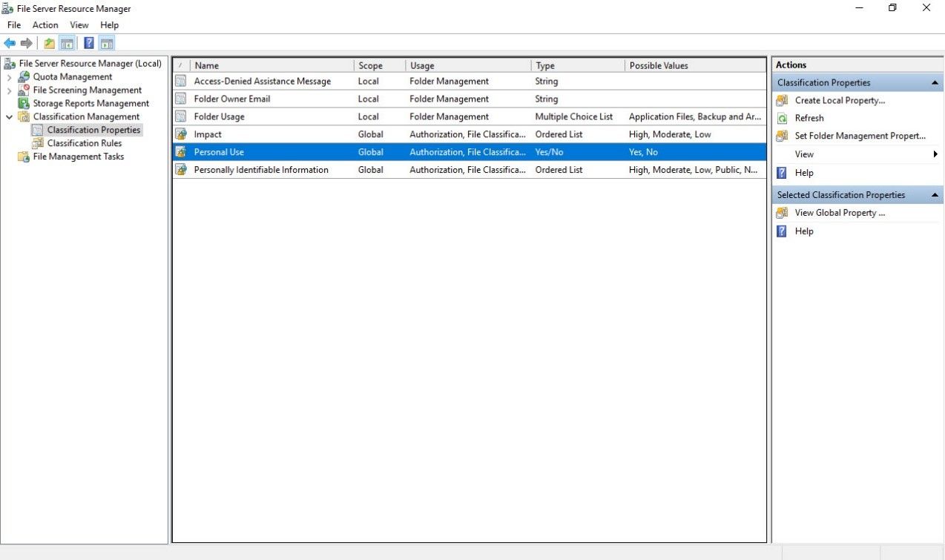945x560 pixels.
Task: Click the green Refresh icon in Actions
Action: click(782, 118)
